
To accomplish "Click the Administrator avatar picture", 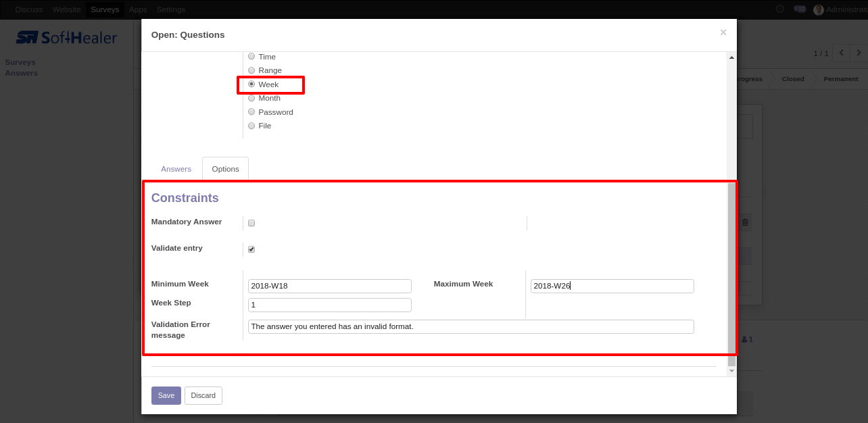I will pyautogui.click(x=819, y=9).
